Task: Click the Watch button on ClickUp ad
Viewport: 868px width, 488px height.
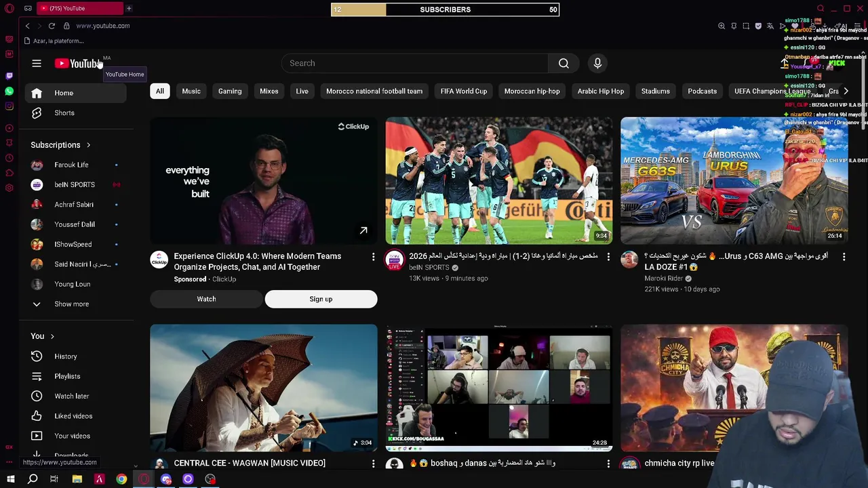Action: click(206, 299)
